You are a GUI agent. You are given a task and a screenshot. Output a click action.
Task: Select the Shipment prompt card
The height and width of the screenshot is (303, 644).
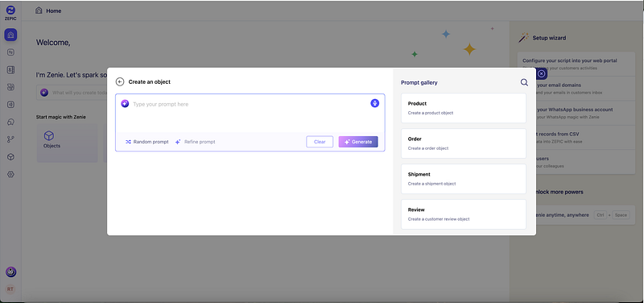tap(464, 179)
